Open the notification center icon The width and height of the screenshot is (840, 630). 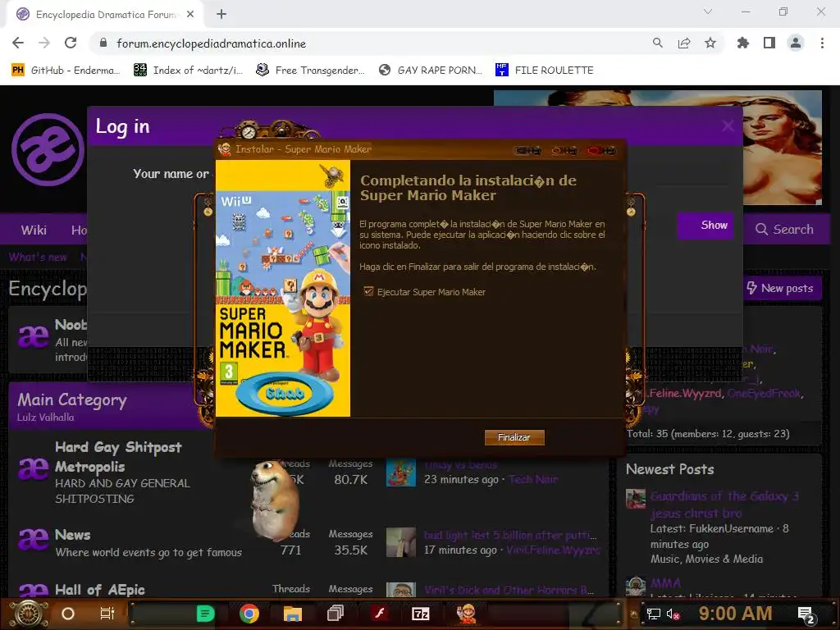tap(806, 615)
